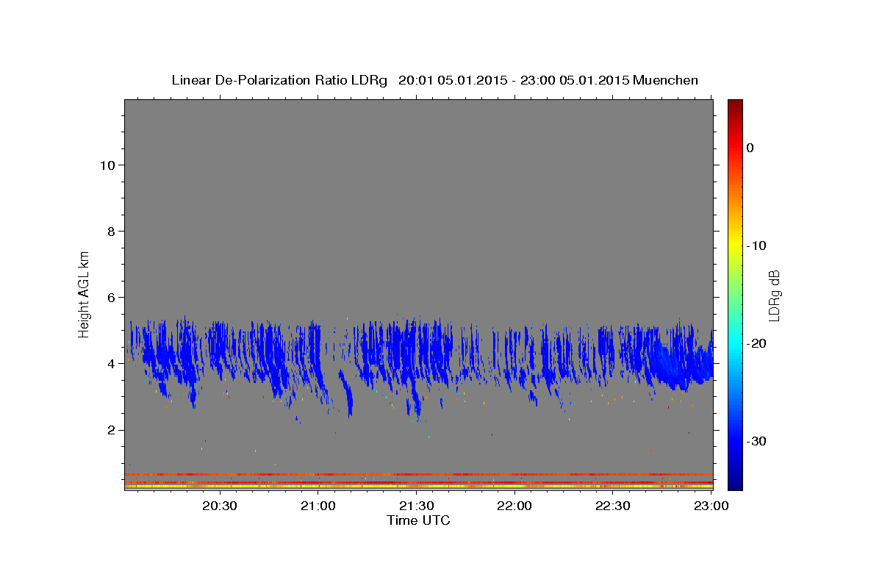Click the yellow horizontal band at plot bottom
882x588 pixels.
coord(419,487)
